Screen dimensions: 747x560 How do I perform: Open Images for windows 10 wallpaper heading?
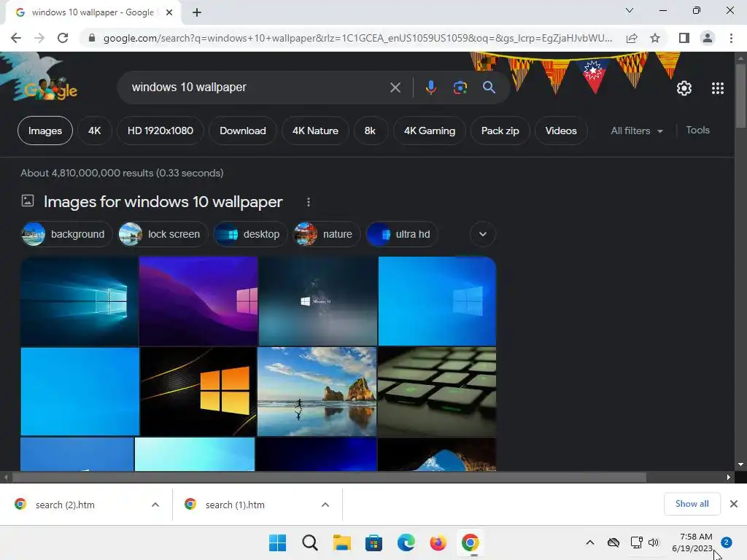click(x=163, y=202)
